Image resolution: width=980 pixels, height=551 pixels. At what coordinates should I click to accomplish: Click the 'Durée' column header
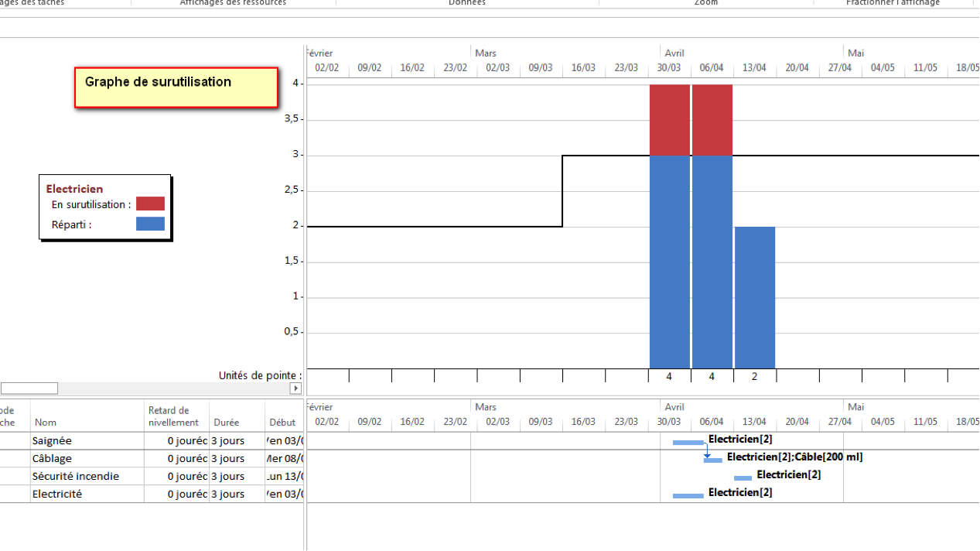click(237, 416)
